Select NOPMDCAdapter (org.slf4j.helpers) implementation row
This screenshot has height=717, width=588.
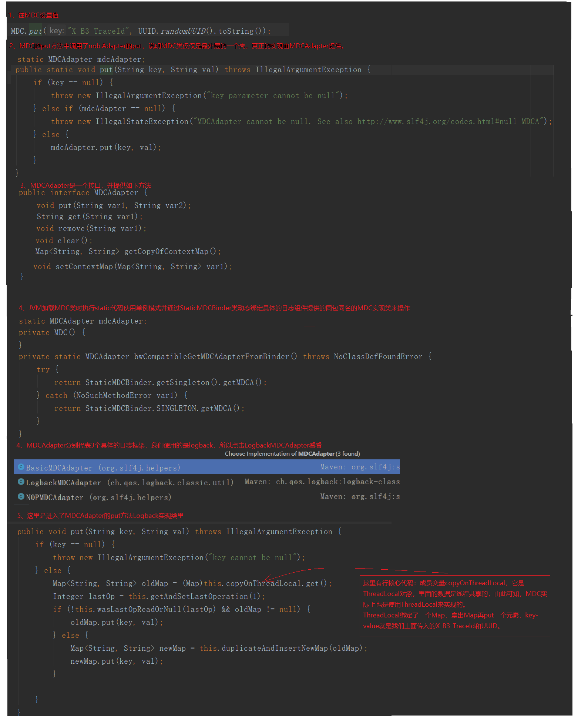tap(207, 497)
